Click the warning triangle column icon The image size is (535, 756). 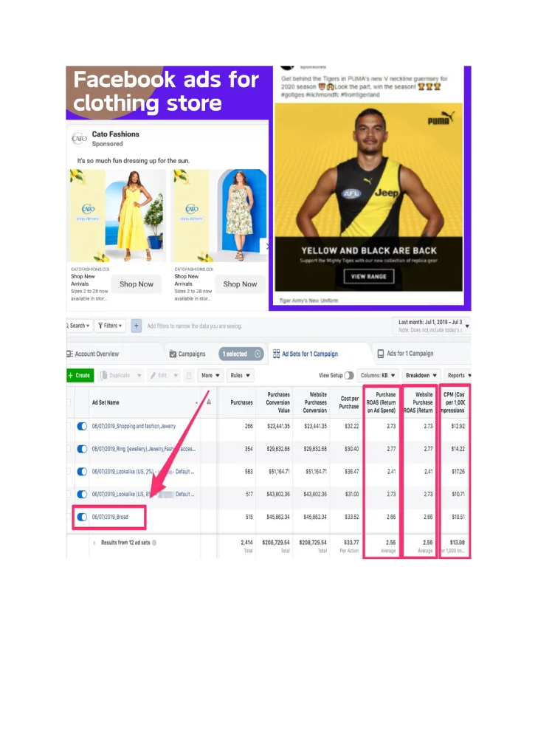(209, 402)
